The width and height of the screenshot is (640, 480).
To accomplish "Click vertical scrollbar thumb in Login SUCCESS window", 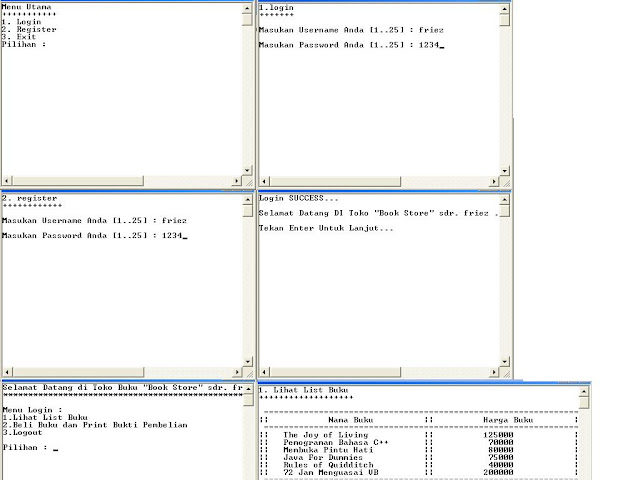I will tap(504, 211).
